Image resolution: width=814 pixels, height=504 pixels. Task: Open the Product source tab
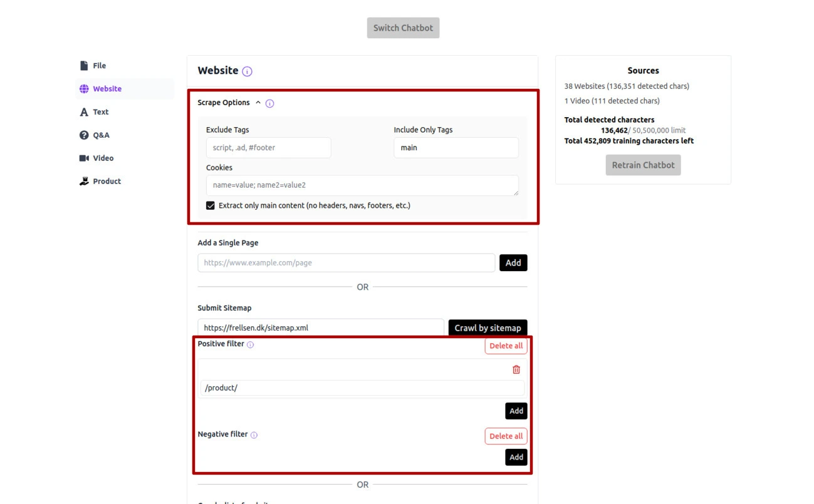107,182
